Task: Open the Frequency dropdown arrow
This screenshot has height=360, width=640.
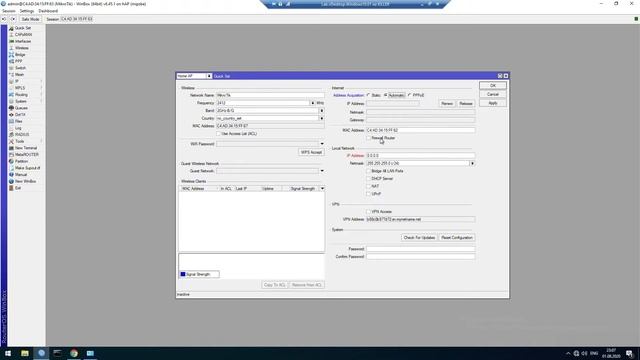Action: click(x=313, y=103)
